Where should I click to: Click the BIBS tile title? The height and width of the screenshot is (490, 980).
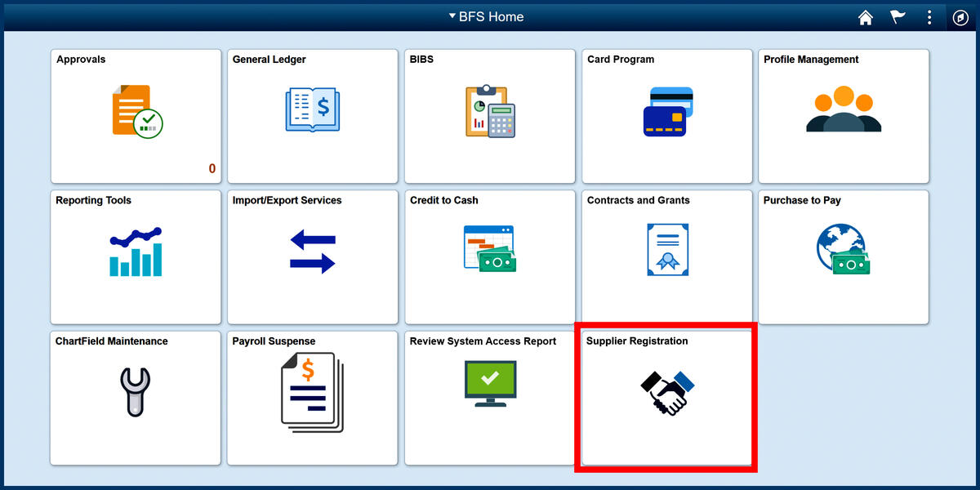[x=421, y=60]
